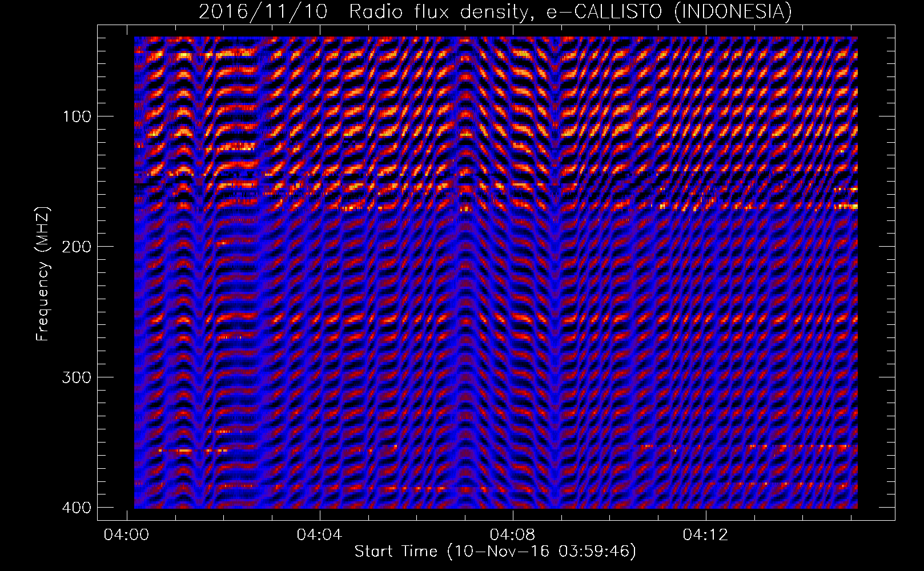
Task: Click the 04:08 time axis label
Action: (x=513, y=535)
